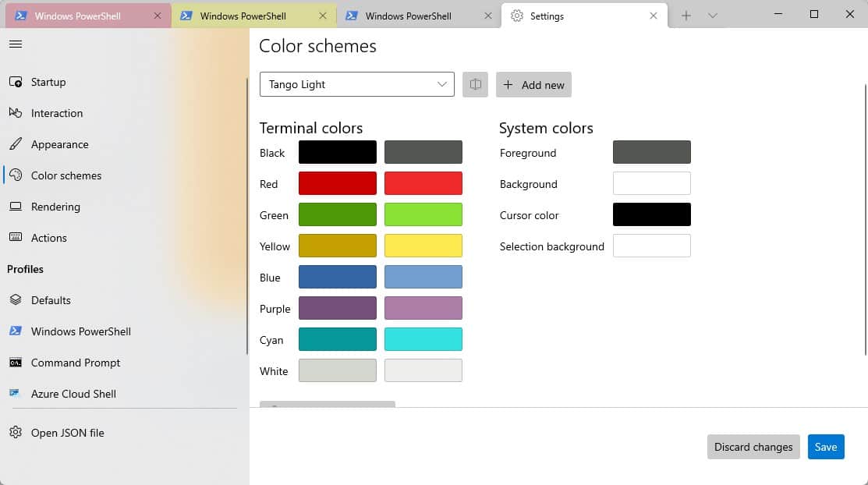Expand the Tango Light scheme dropdown
The height and width of the screenshot is (485, 868).
tap(356, 85)
